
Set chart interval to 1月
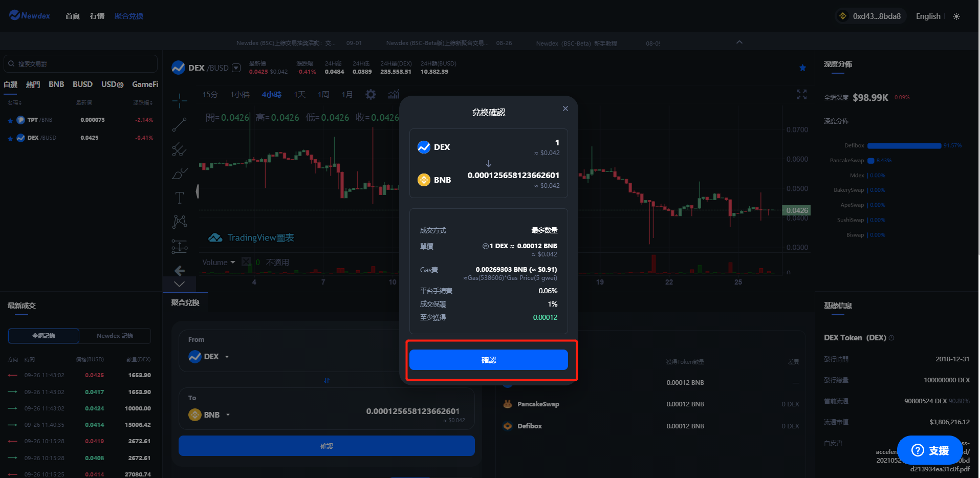coord(347,95)
